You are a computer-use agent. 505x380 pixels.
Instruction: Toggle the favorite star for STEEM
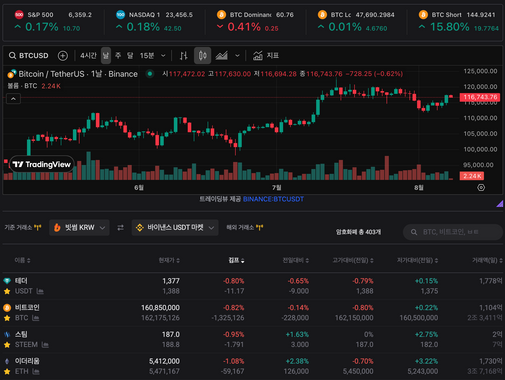coord(7,345)
